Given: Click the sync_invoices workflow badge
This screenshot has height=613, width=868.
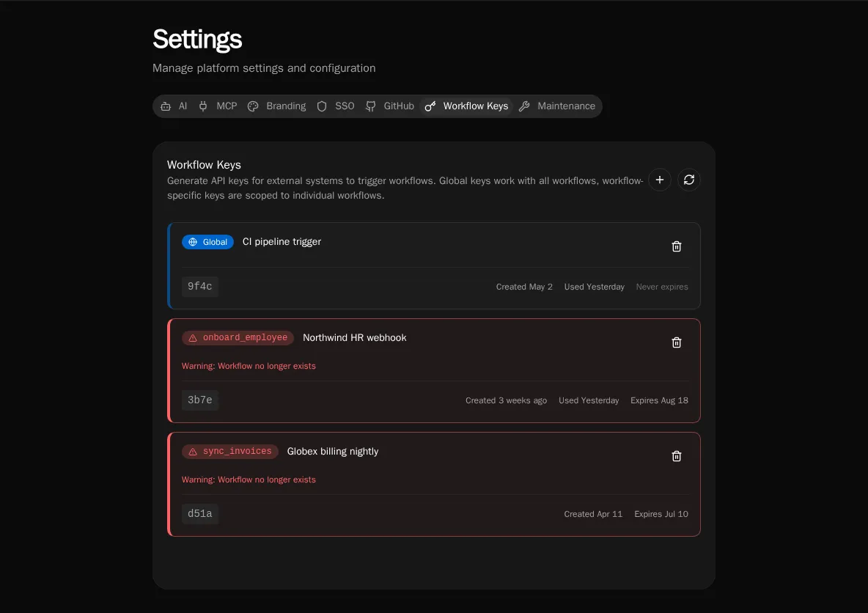Looking at the screenshot, I should [x=229, y=451].
